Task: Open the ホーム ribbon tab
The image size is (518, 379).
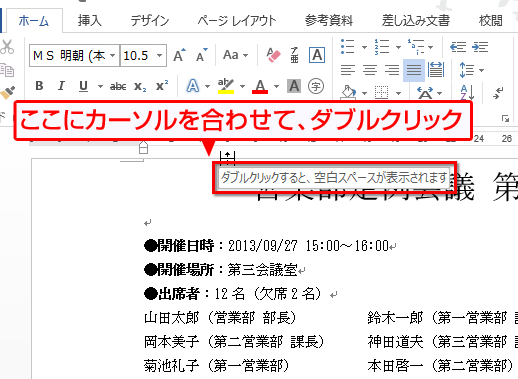Action: pos(33,21)
